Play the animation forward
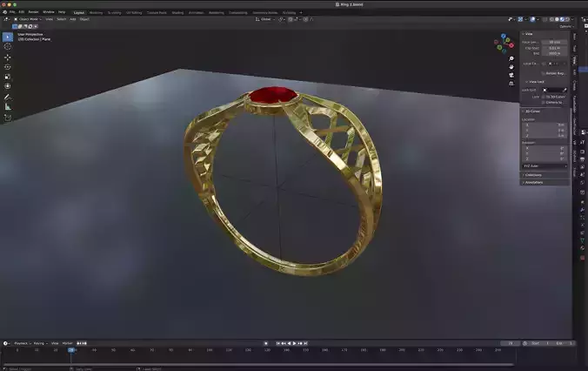588x371 pixels. click(x=294, y=343)
